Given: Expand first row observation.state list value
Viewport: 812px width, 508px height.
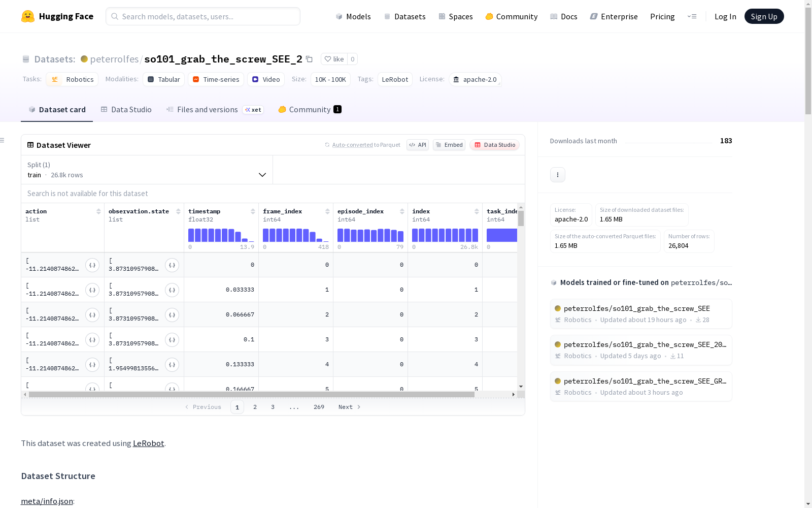Looking at the screenshot, I should point(172,265).
